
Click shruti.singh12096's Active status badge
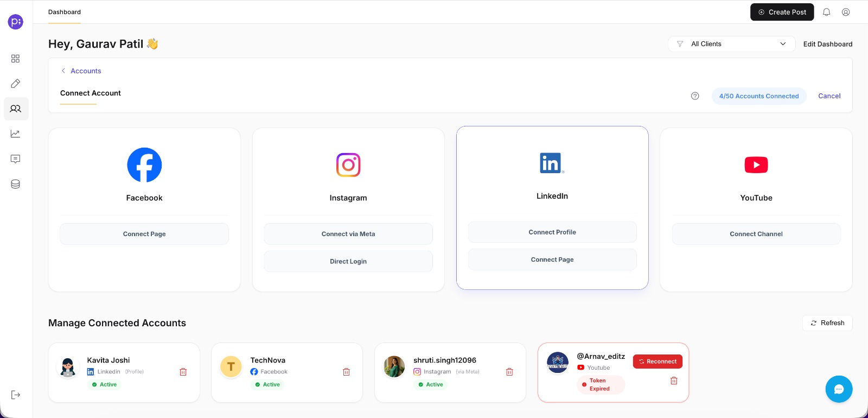431,384
